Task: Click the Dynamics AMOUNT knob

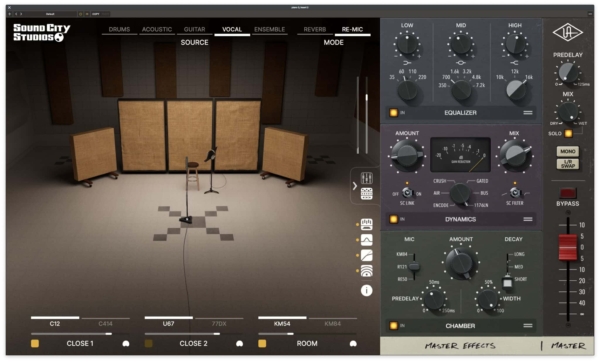Action: point(407,155)
